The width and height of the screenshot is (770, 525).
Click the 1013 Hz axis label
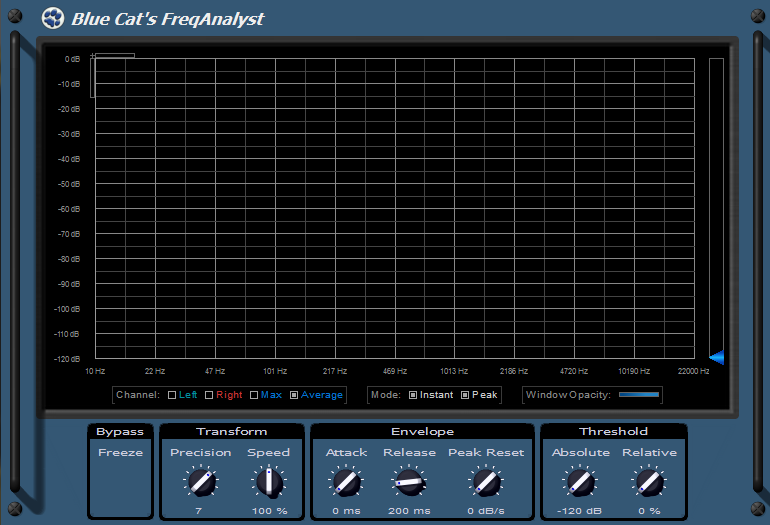[x=454, y=371]
